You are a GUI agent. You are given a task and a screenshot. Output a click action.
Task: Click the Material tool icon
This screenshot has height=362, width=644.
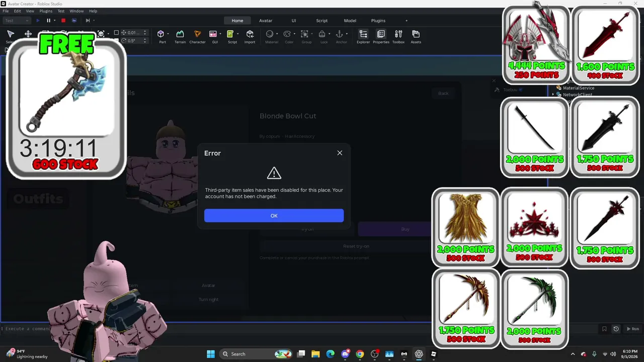tap(270, 34)
